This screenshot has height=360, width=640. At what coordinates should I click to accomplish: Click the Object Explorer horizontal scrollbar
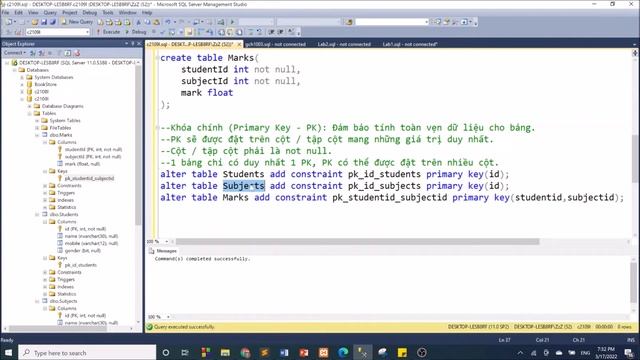pos(58,329)
